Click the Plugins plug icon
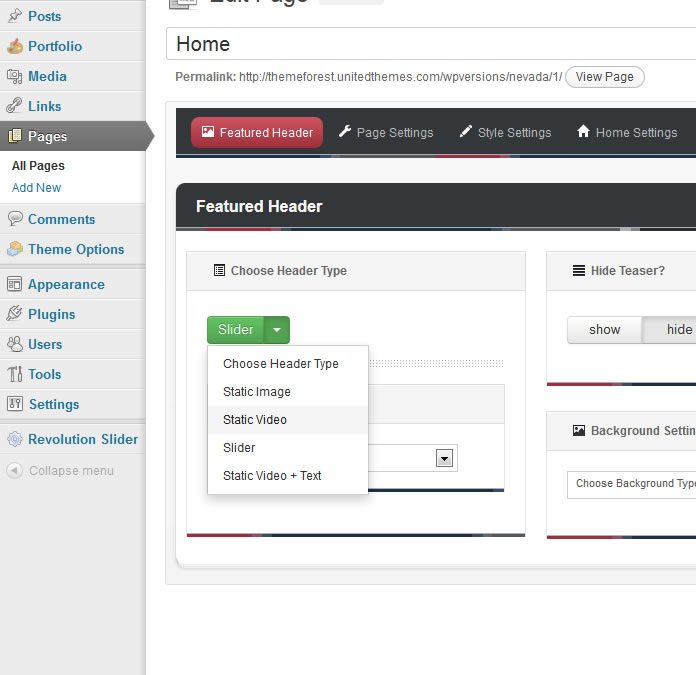The image size is (696, 675). (x=14, y=314)
